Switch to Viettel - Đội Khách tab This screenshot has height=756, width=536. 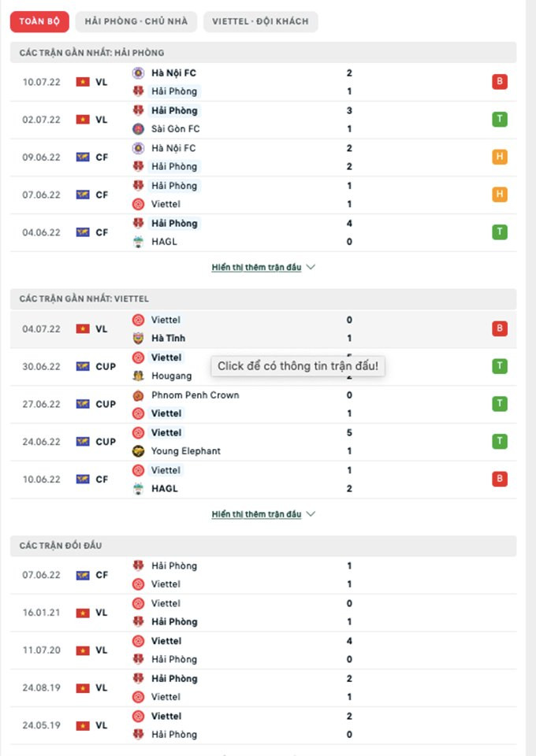(x=260, y=21)
